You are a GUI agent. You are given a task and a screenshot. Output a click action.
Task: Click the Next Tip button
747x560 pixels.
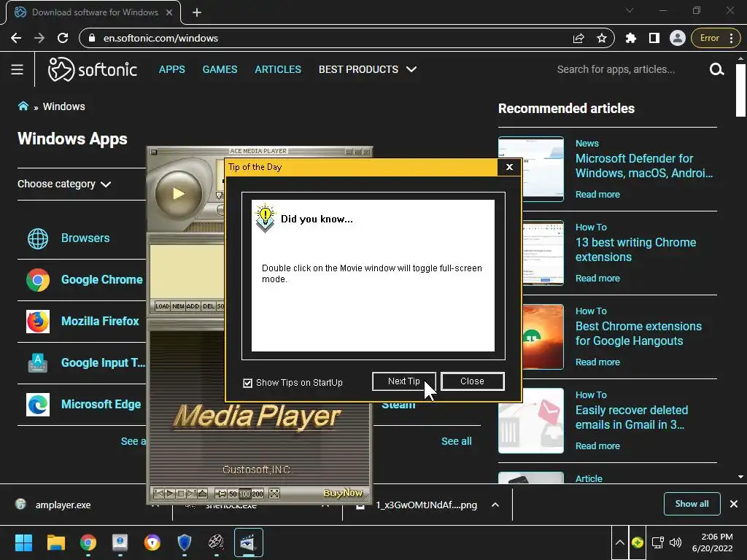(404, 381)
